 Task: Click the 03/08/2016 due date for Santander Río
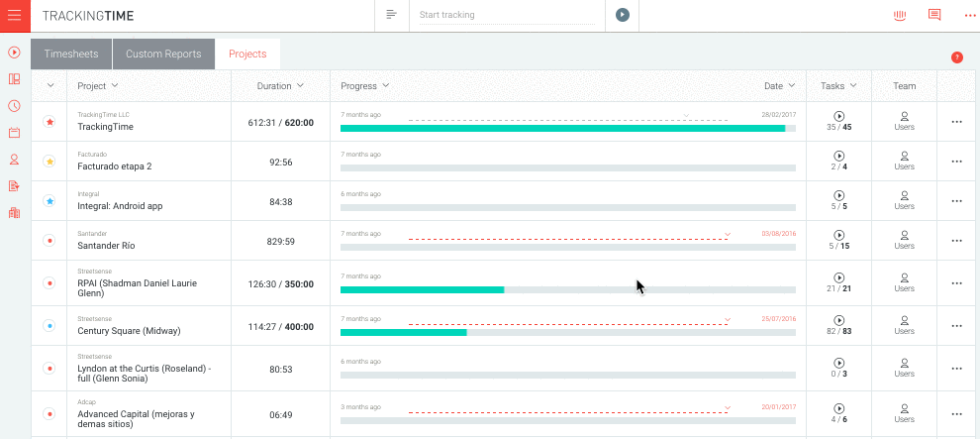[x=779, y=233]
